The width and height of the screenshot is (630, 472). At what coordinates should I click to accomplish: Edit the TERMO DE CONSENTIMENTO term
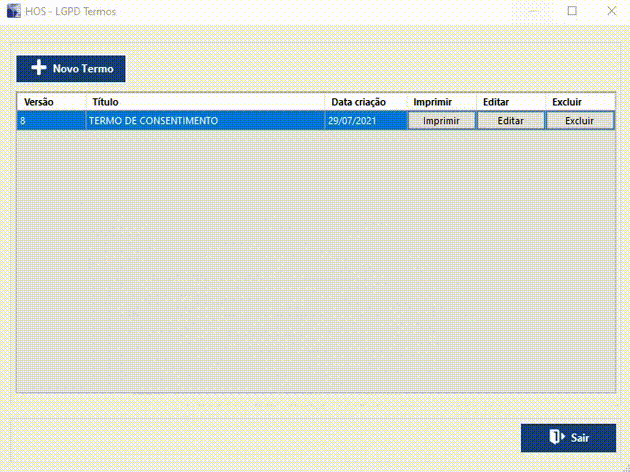(x=510, y=120)
